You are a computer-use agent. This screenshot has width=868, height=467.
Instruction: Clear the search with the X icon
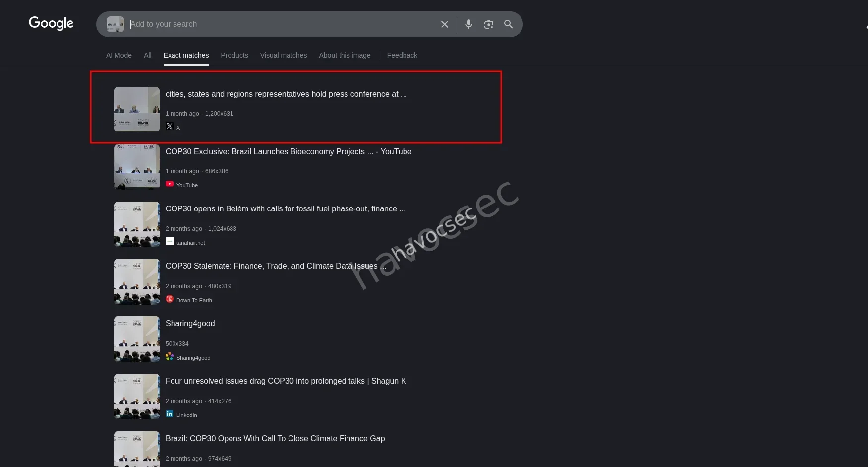(x=444, y=24)
